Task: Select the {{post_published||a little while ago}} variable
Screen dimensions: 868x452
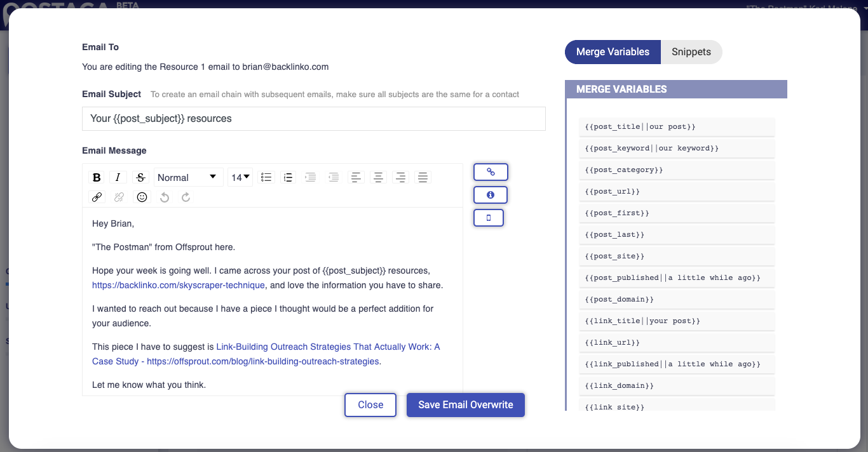Action: [x=677, y=278]
